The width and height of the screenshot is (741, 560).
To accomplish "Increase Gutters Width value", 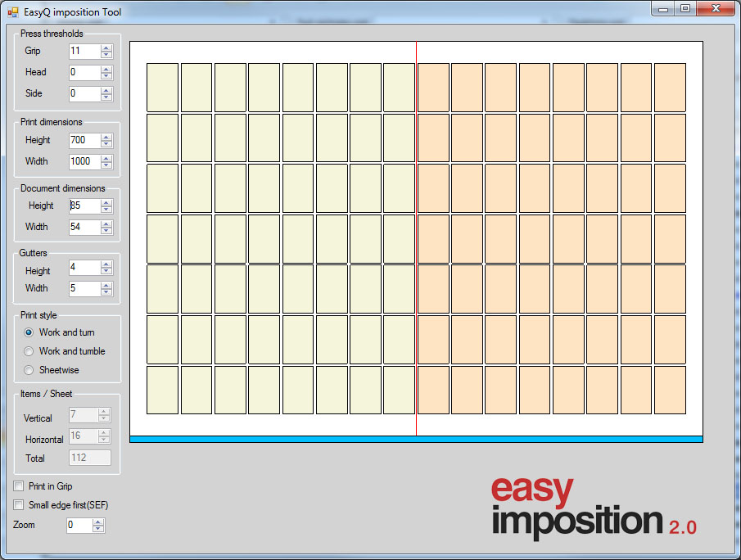I will tap(106, 286).
